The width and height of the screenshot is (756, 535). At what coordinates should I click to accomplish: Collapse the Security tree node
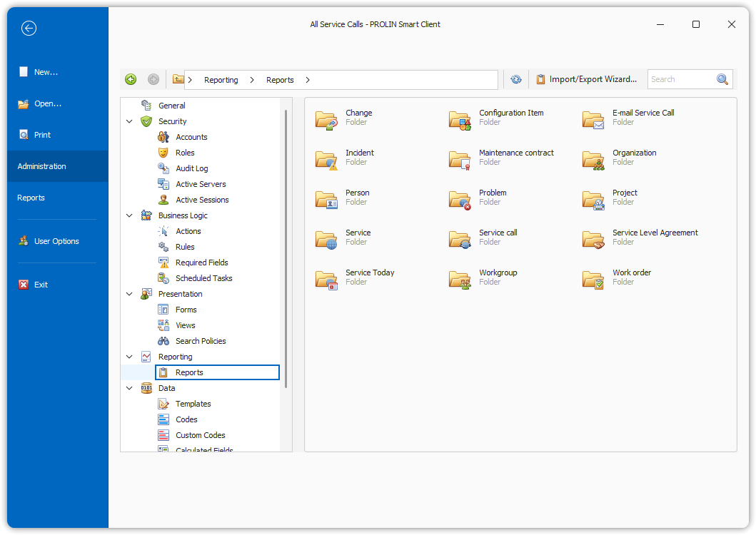[129, 122]
